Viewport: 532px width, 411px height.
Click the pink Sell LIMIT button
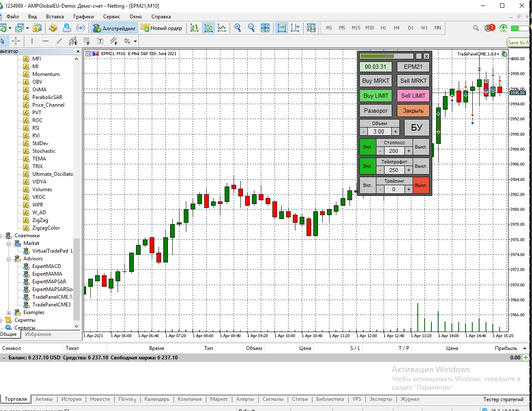[x=413, y=96]
